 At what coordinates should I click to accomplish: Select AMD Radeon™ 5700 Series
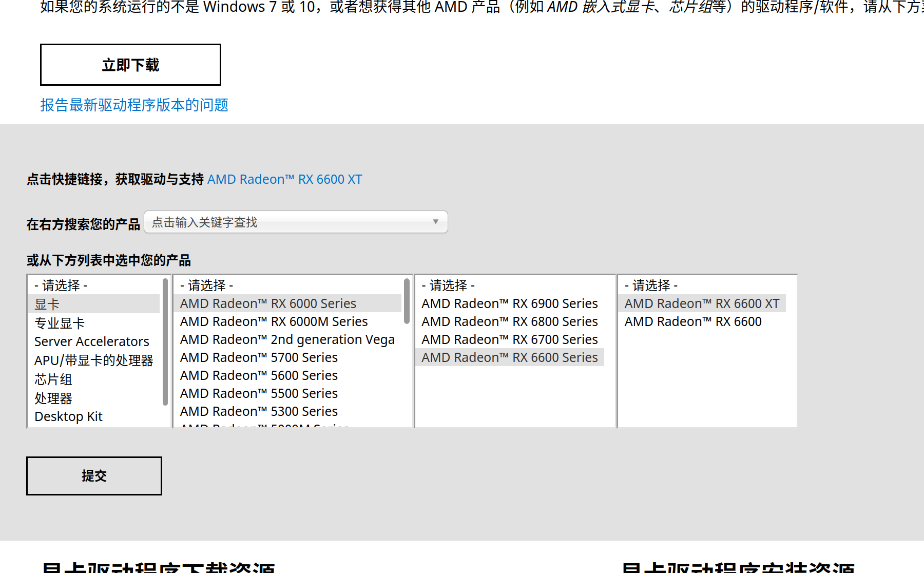[x=259, y=357]
